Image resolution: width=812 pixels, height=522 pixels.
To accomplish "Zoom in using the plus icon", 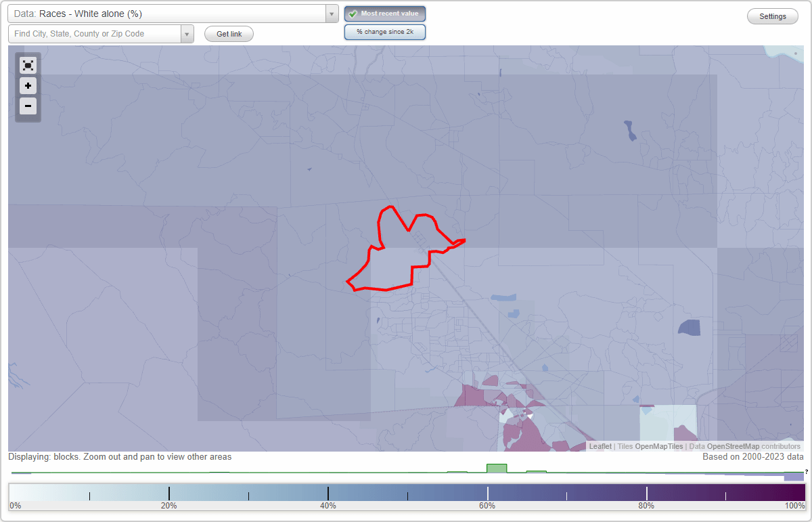I will [28, 85].
